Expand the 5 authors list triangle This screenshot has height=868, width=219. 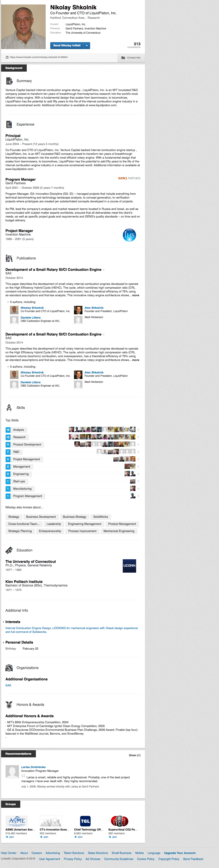point(8,302)
